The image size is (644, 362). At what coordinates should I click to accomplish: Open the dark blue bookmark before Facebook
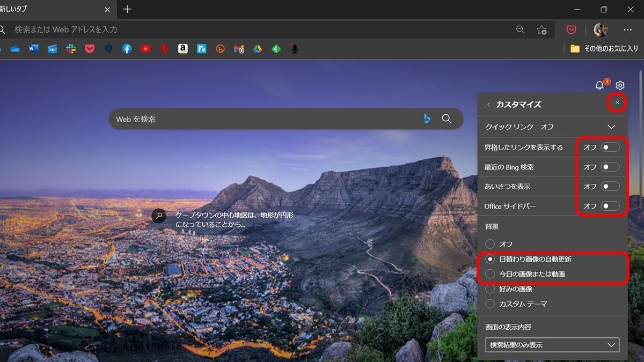[x=108, y=49]
